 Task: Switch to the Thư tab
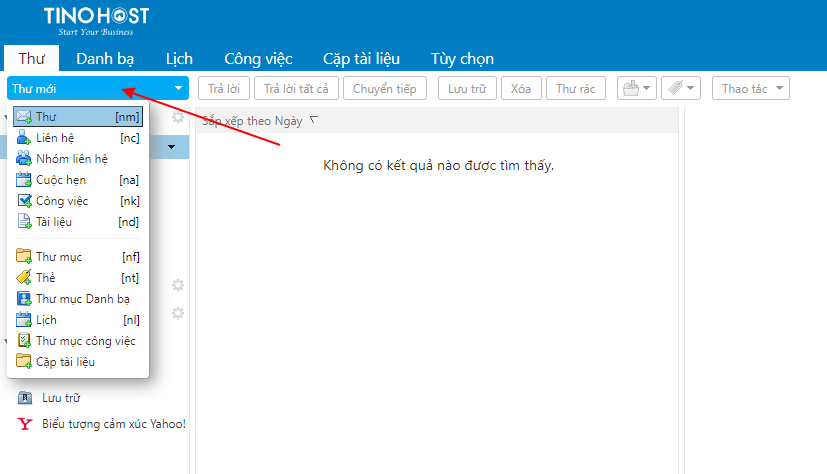(x=32, y=59)
